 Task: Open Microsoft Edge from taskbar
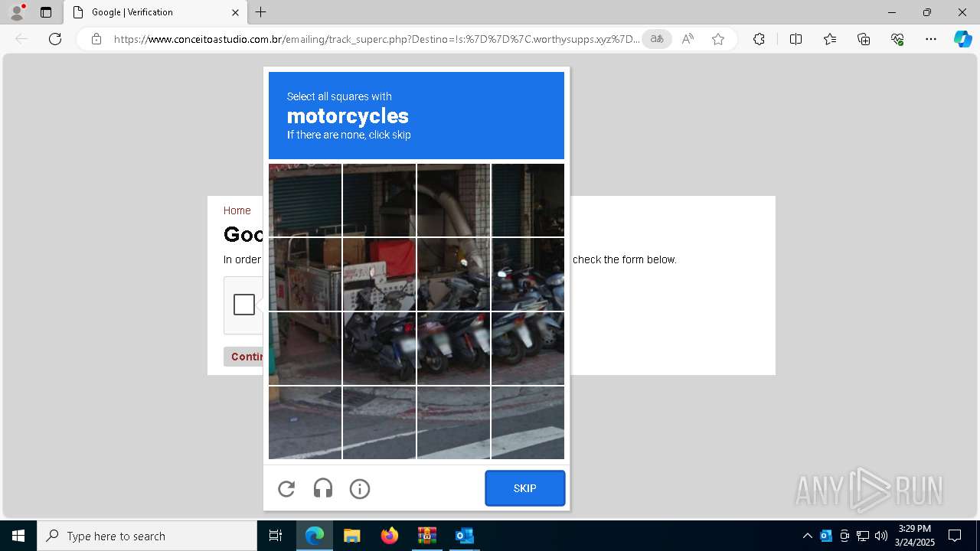(x=315, y=536)
